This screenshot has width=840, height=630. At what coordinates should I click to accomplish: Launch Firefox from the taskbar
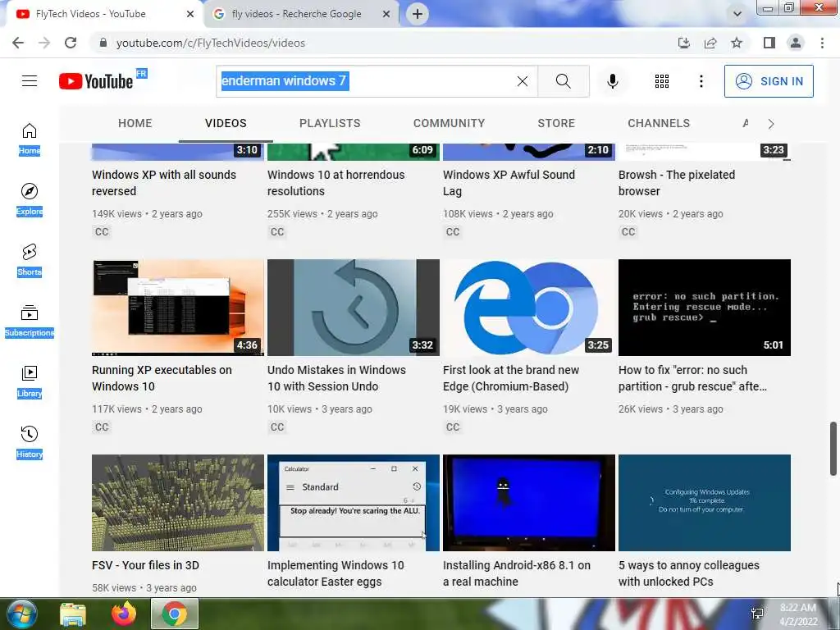pyautogui.click(x=124, y=614)
